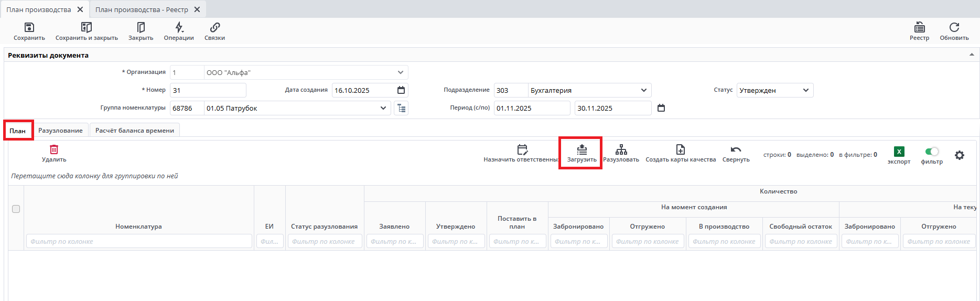
Task: Click the Load (Загрузить) icon
Action: coord(581,150)
